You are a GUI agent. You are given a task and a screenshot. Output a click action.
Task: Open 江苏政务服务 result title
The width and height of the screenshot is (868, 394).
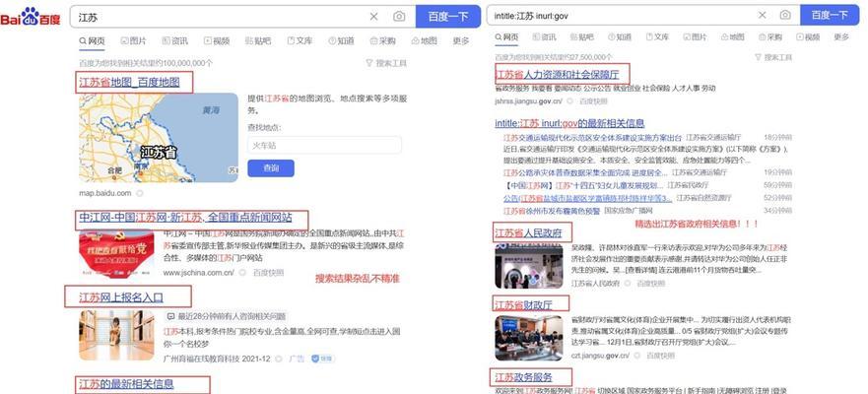tap(524, 377)
